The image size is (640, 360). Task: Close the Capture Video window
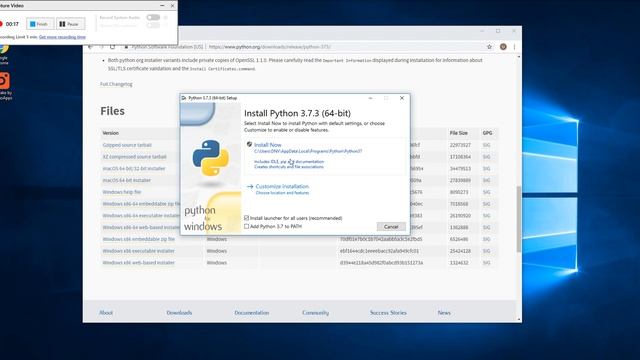click(x=172, y=6)
